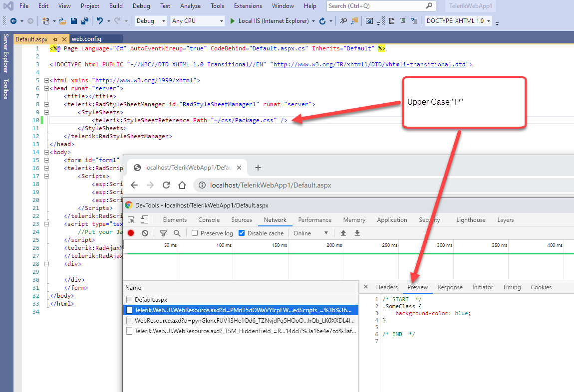The height and width of the screenshot is (392, 574).
Task: Open the Response tab in request details
Action: click(450, 287)
